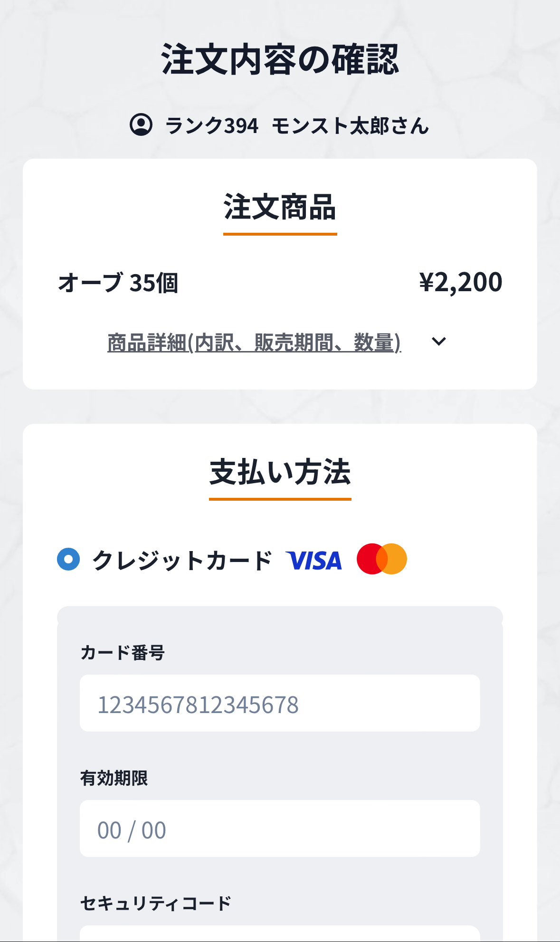
Task: Focus the セキュリティコード input field
Action: tap(280, 934)
